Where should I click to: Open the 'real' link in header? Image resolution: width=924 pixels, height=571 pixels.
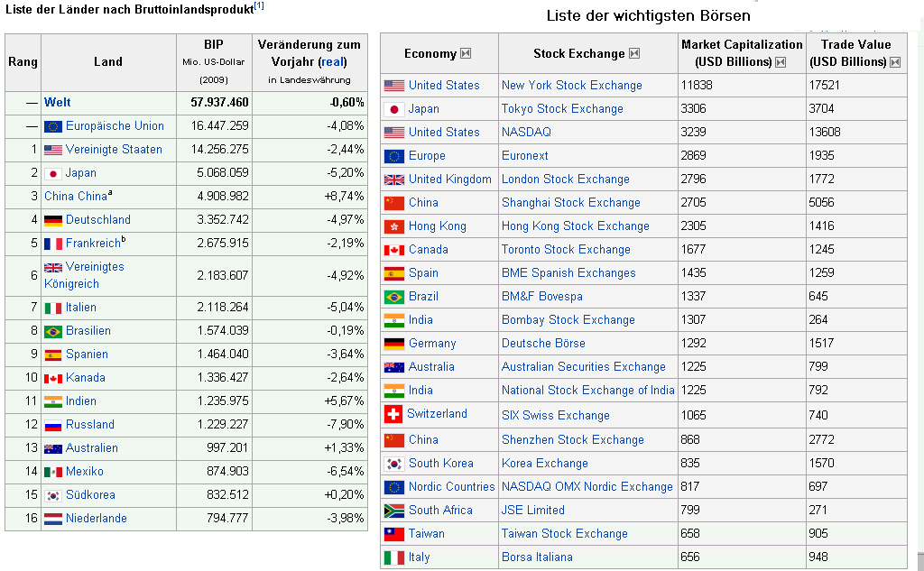pos(332,62)
